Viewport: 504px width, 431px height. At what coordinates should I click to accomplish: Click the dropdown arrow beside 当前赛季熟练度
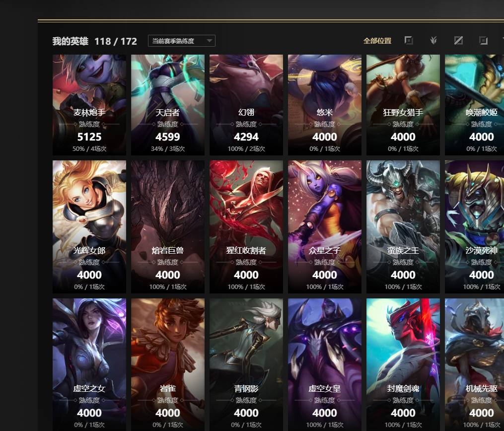click(209, 41)
